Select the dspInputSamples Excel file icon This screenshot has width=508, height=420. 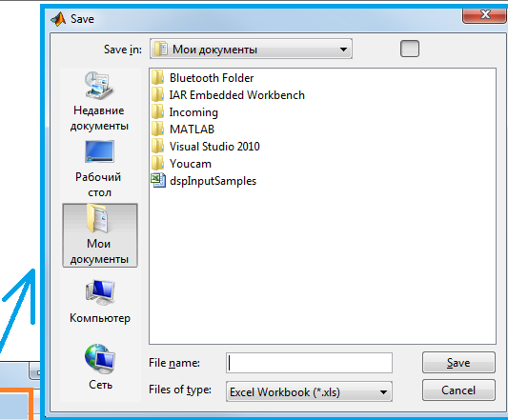tap(158, 181)
